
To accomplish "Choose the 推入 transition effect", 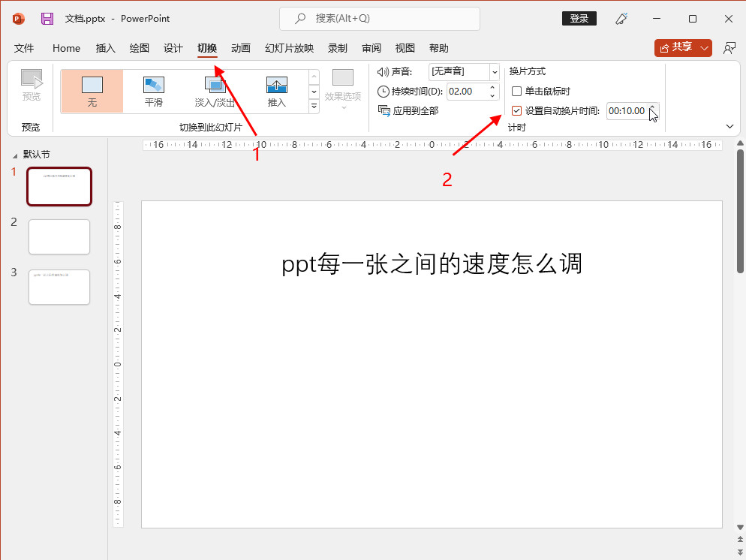I will (x=276, y=91).
